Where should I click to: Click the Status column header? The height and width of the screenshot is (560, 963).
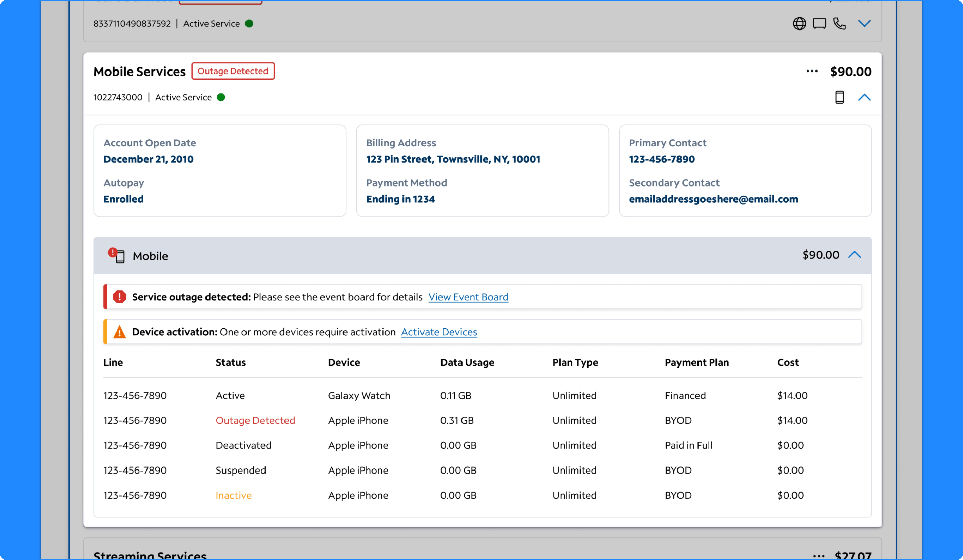pos(231,362)
